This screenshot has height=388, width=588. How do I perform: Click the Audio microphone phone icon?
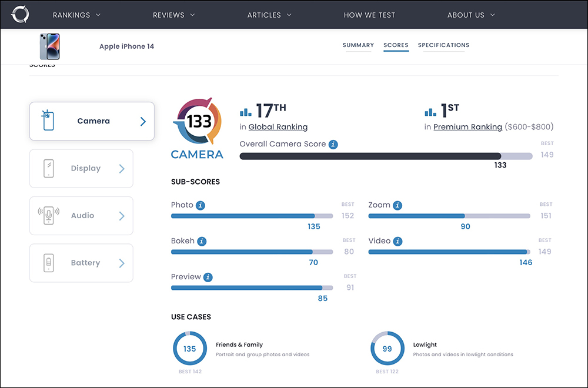(x=48, y=216)
